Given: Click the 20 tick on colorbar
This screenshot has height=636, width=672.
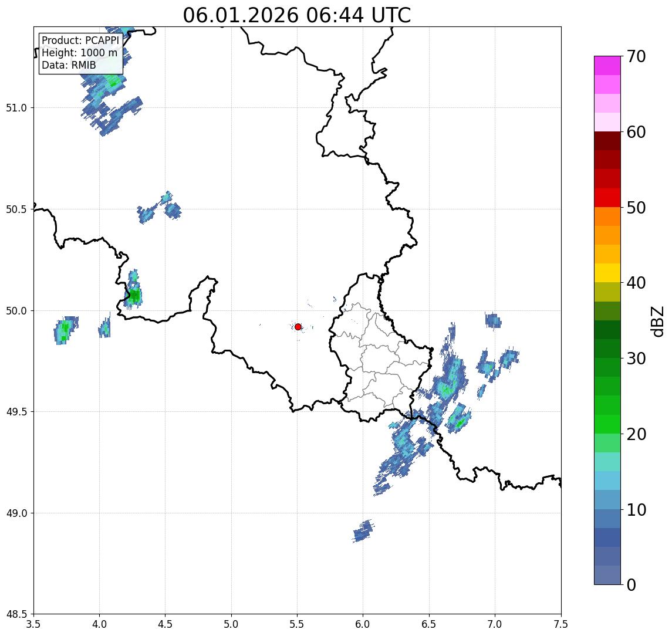Looking at the screenshot, I should pos(636,434).
